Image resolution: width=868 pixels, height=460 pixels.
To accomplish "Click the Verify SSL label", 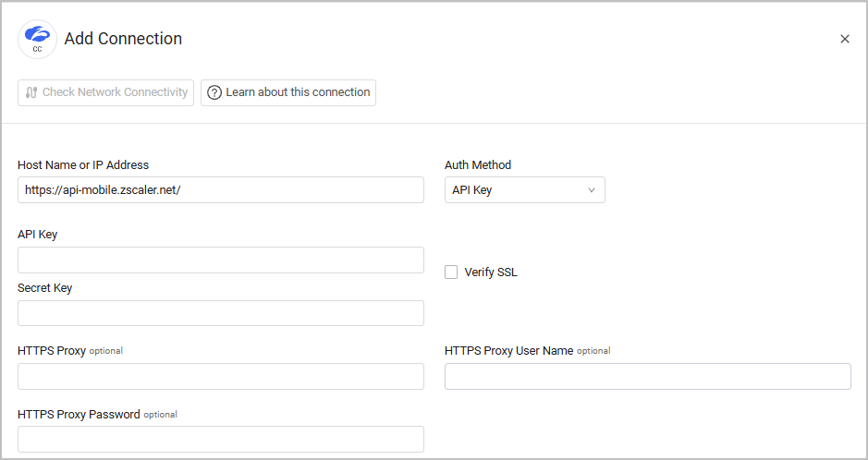I will [491, 272].
